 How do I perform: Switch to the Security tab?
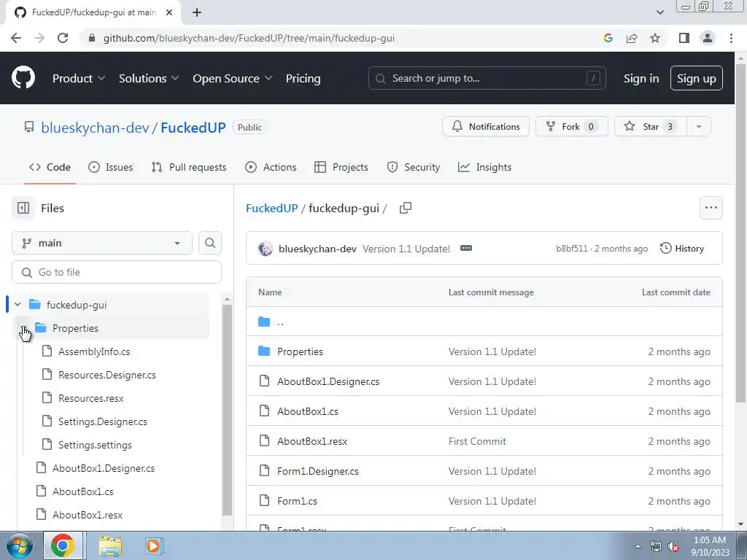[x=414, y=167]
